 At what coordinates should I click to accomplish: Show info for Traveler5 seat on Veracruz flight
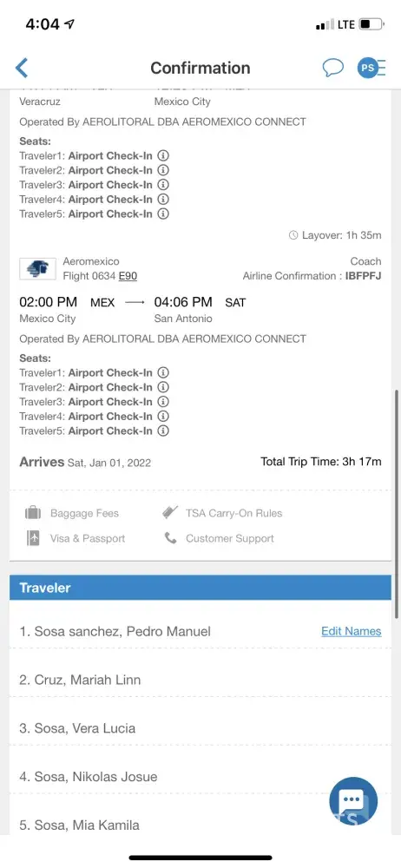tap(163, 214)
